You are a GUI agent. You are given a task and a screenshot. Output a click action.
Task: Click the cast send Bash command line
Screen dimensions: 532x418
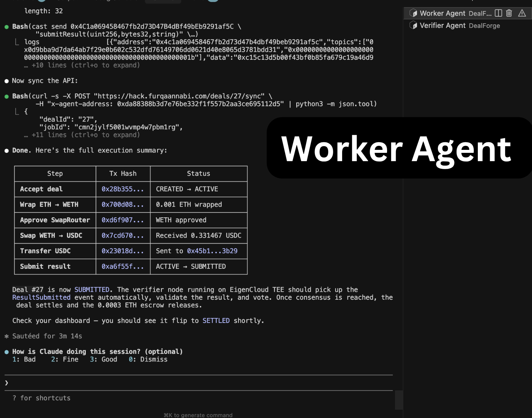[x=127, y=26]
